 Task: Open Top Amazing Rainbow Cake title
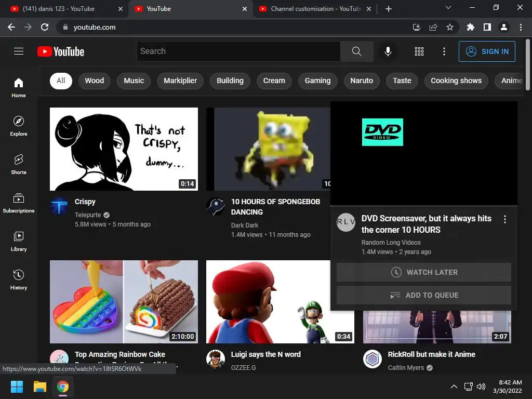click(x=120, y=354)
